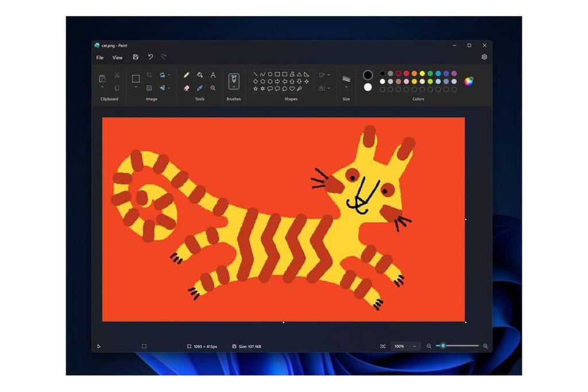This screenshot has height=392, width=588.
Task: Expand the brush size dropdown
Action: pyautogui.click(x=346, y=87)
